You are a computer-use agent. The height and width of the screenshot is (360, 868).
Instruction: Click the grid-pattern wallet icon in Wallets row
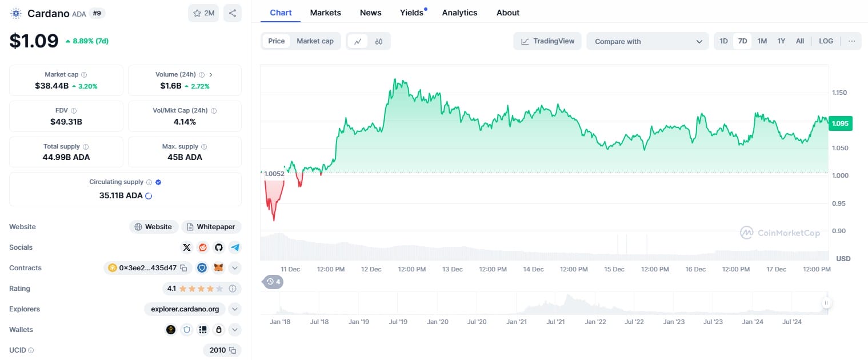202,330
